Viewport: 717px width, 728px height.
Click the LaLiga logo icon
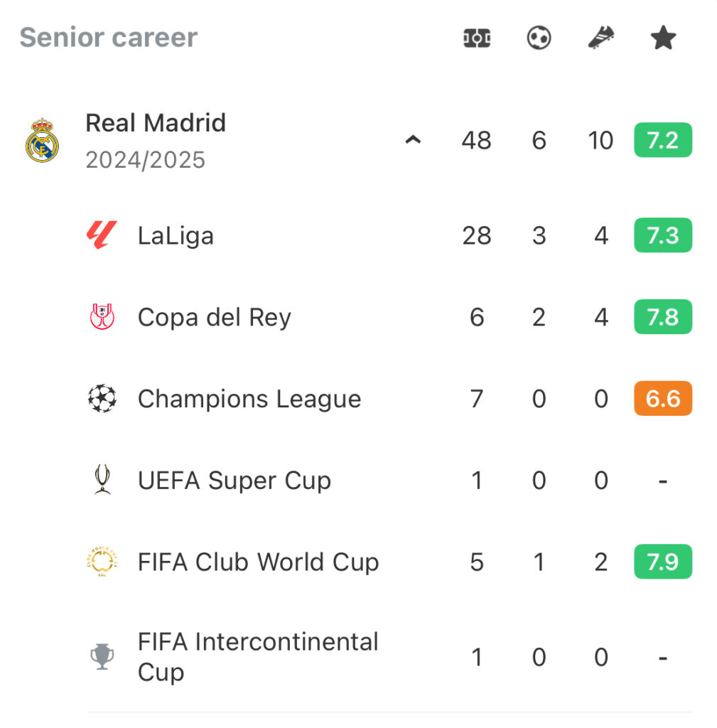click(x=102, y=235)
